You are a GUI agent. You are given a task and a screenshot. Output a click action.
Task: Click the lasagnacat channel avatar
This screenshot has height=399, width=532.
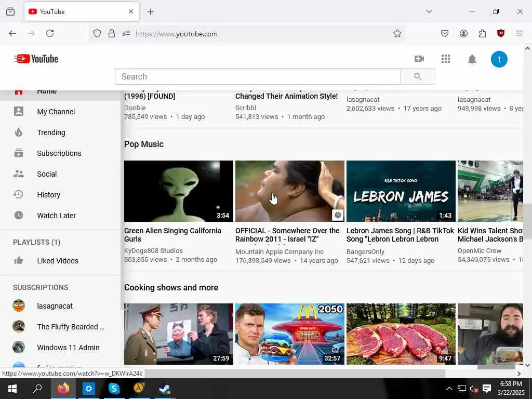click(x=19, y=305)
